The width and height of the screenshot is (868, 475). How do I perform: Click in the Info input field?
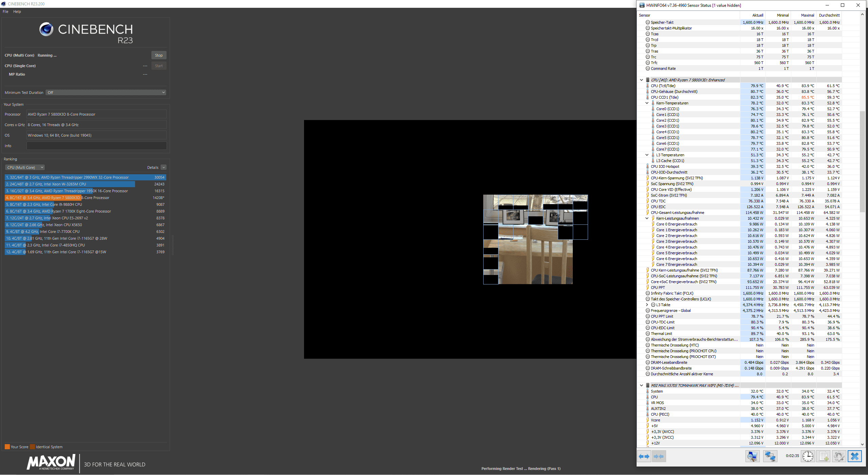click(96, 146)
